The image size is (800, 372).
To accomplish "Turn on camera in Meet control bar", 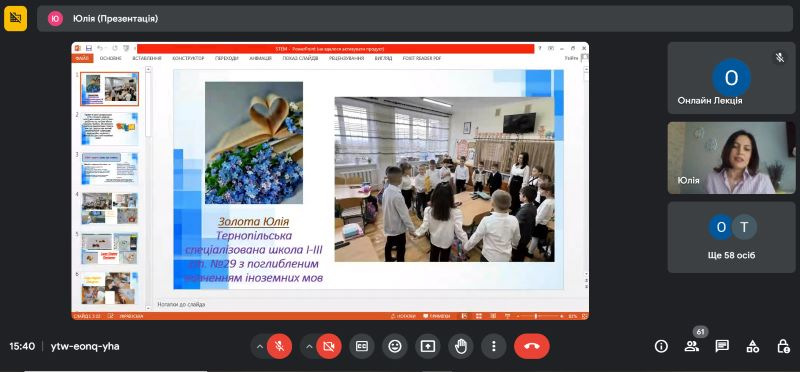I will click(329, 346).
